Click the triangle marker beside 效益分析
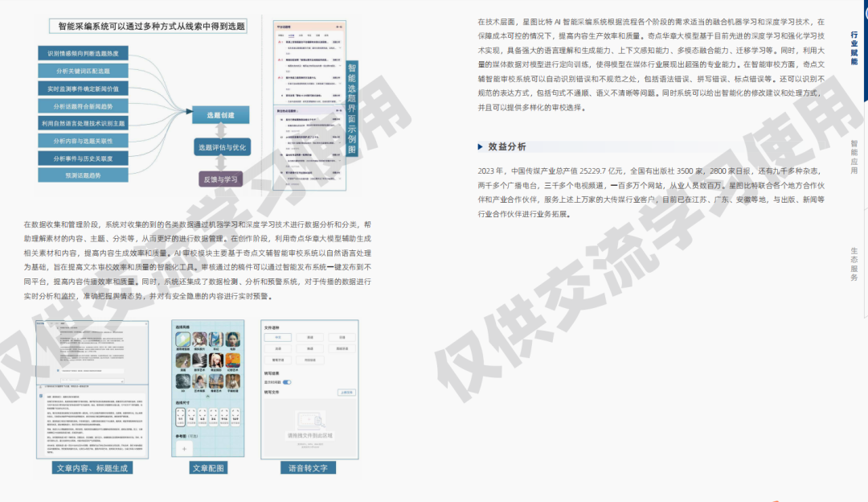 tap(480, 147)
